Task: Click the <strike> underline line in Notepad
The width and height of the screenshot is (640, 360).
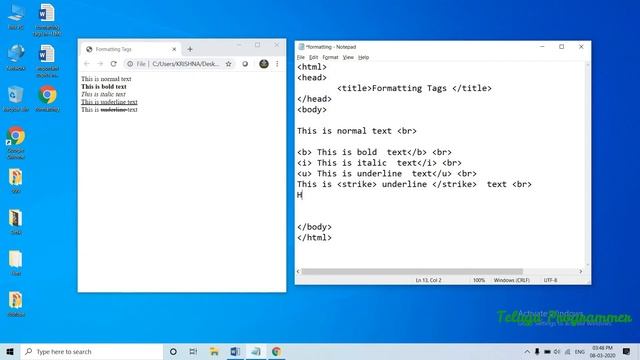Action: (x=414, y=184)
